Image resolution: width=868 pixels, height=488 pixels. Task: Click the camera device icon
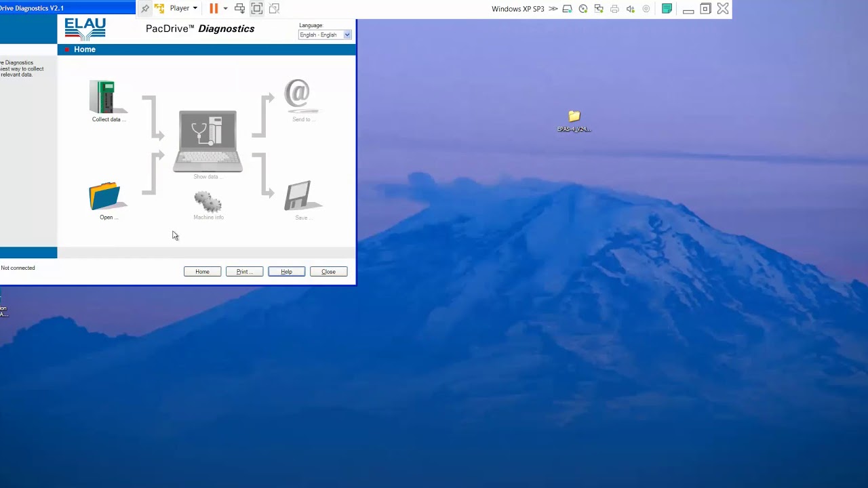[x=646, y=9]
